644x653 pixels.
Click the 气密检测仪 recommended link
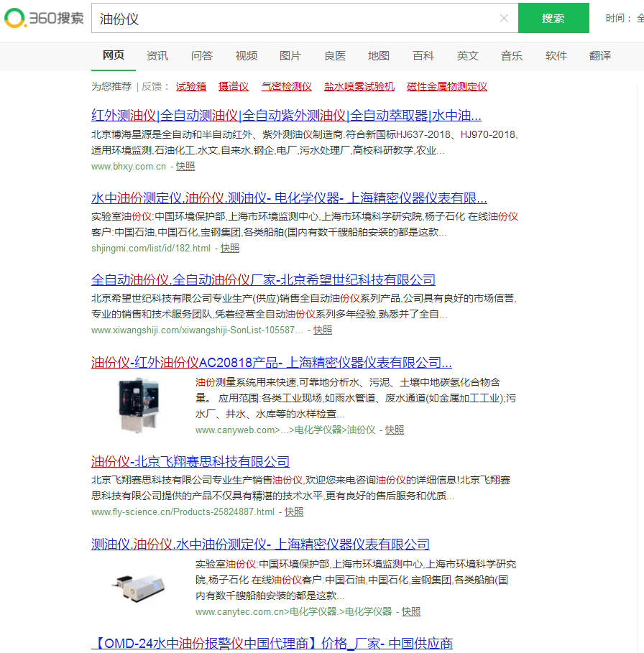(x=287, y=86)
